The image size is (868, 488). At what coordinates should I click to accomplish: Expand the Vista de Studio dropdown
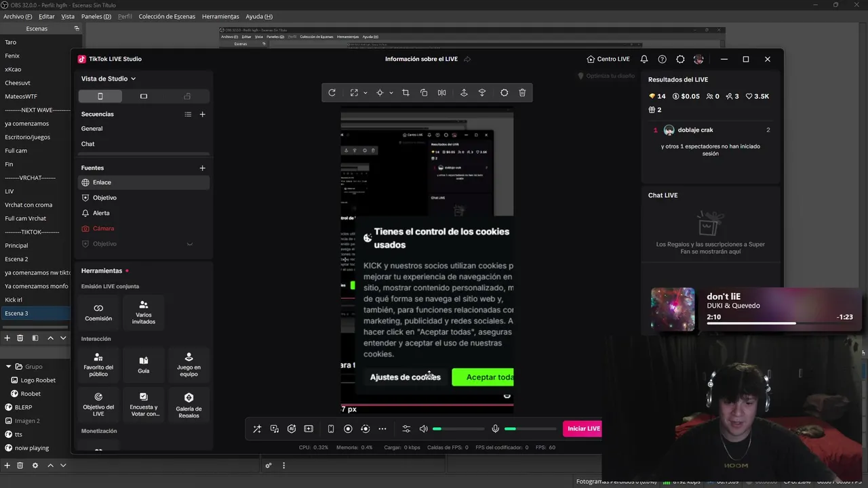tap(108, 79)
